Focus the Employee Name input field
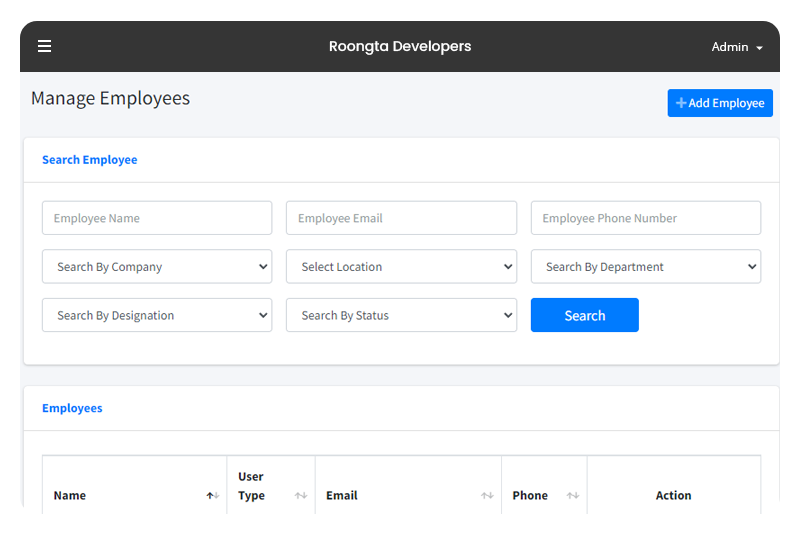800x535 pixels. pos(157,218)
